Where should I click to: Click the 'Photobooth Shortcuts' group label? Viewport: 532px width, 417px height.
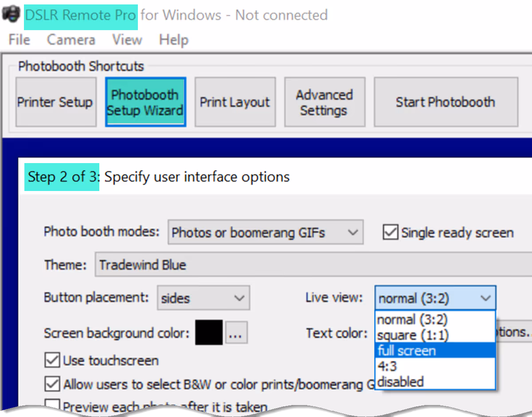click(81, 66)
